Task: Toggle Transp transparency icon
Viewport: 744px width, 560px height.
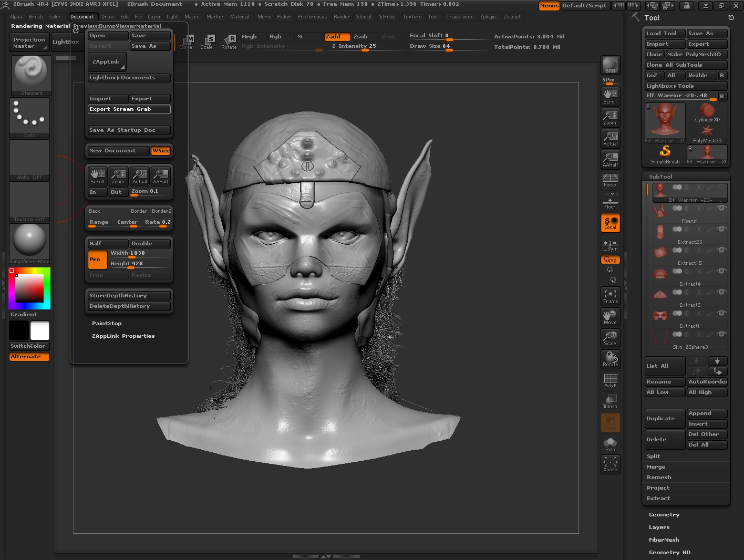Action: pyautogui.click(x=610, y=401)
